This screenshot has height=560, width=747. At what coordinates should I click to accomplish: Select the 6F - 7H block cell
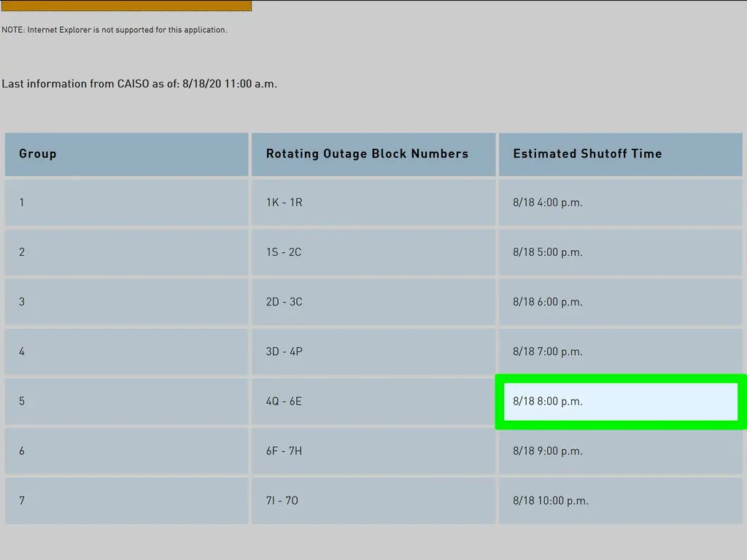point(373,451)
